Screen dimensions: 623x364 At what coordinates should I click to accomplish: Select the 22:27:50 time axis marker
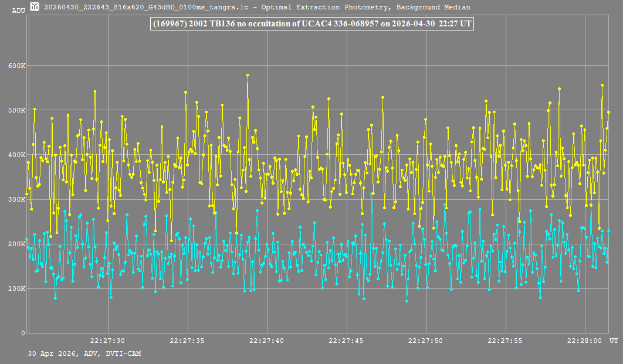425,341
